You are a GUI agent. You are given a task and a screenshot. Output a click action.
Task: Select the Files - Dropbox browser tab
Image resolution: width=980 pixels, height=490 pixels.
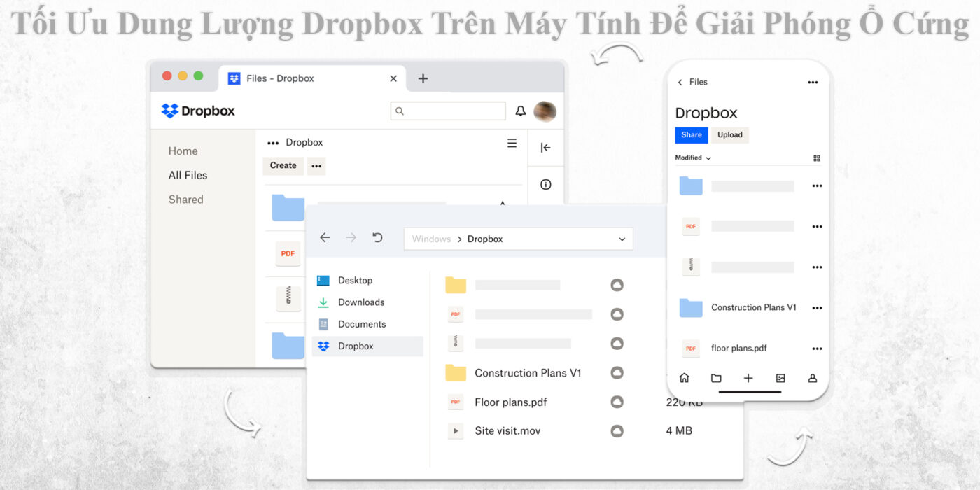pyautogui.click(x=313, y=78)
